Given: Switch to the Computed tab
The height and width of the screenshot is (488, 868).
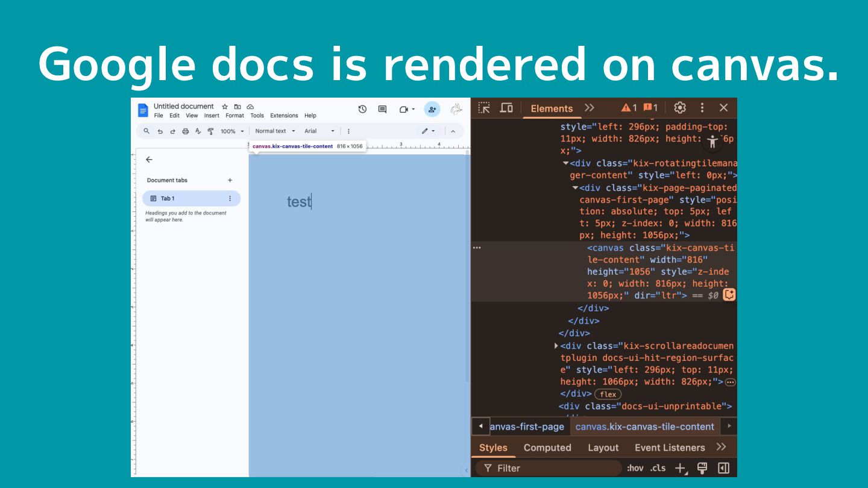Looking at the screenshot, I should pyautogui.click(x=547, y=448).
